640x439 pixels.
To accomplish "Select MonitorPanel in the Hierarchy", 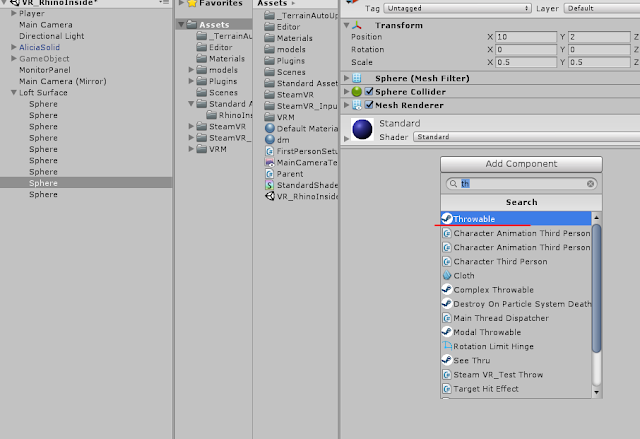I will (x=45, y=70).
